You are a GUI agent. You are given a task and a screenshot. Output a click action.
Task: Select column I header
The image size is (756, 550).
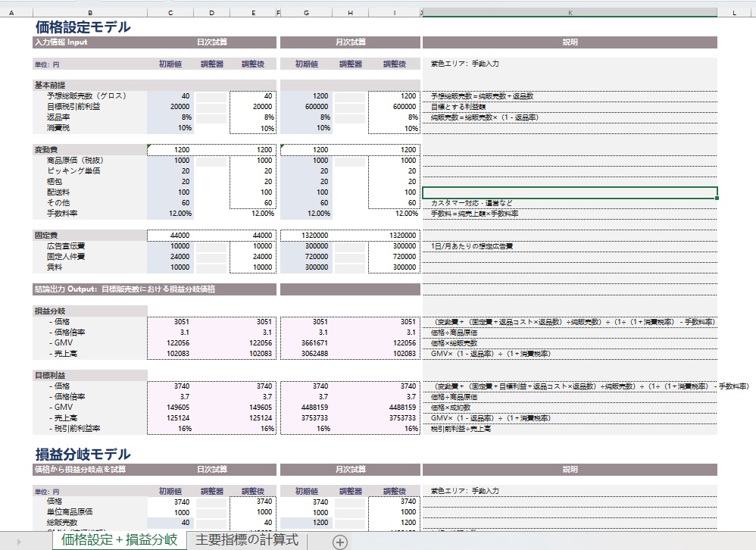coord(395,13)
